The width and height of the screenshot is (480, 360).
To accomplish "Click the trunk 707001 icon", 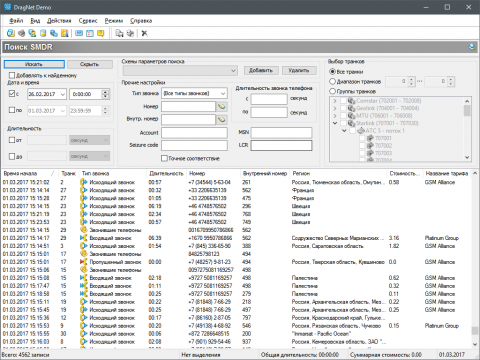I will coord(370,138).
